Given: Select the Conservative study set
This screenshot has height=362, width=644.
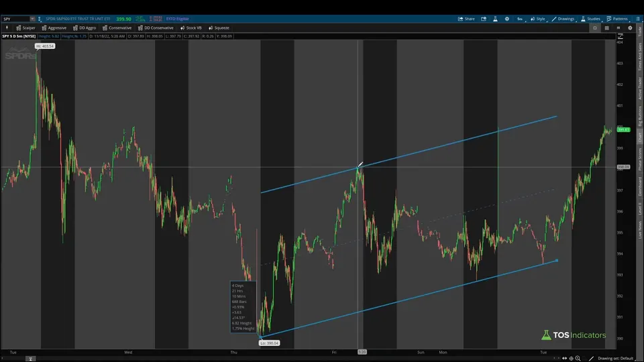Looking at the screenshot, I should [x=117, y=28].
